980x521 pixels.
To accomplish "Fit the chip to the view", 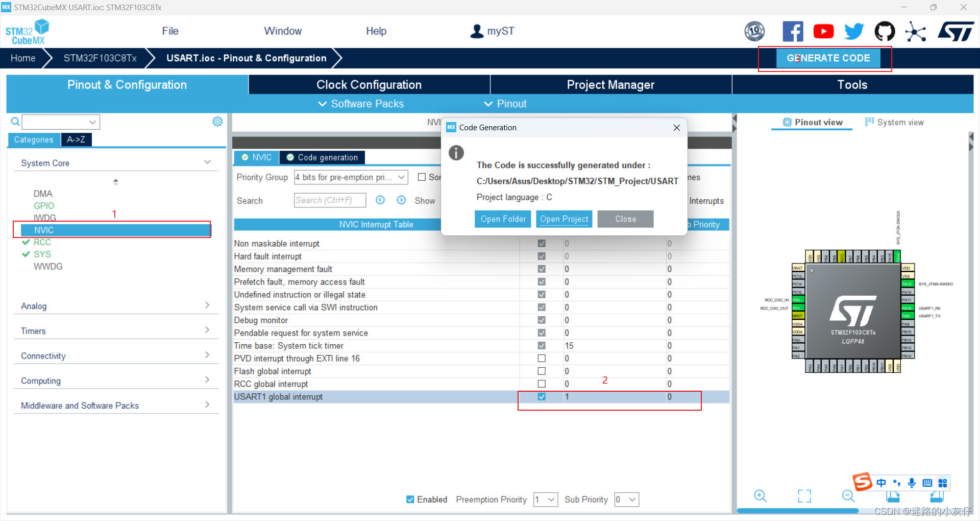I will (x=804, y=496).
